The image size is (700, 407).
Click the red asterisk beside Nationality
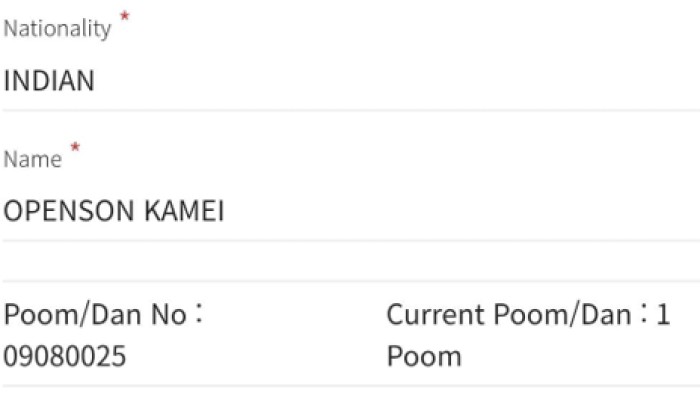[x=124, y=18]
